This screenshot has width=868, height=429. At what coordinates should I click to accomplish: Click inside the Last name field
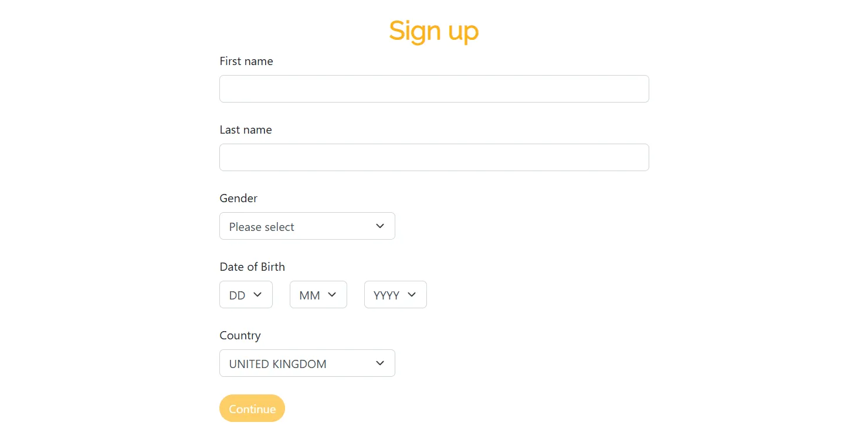pos(434,157)
